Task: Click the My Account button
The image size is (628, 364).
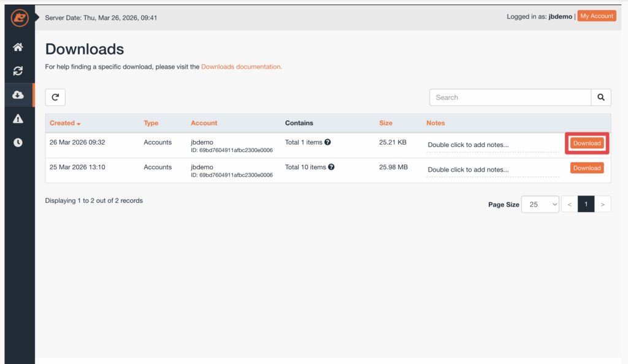Action: tap(597, 16)
